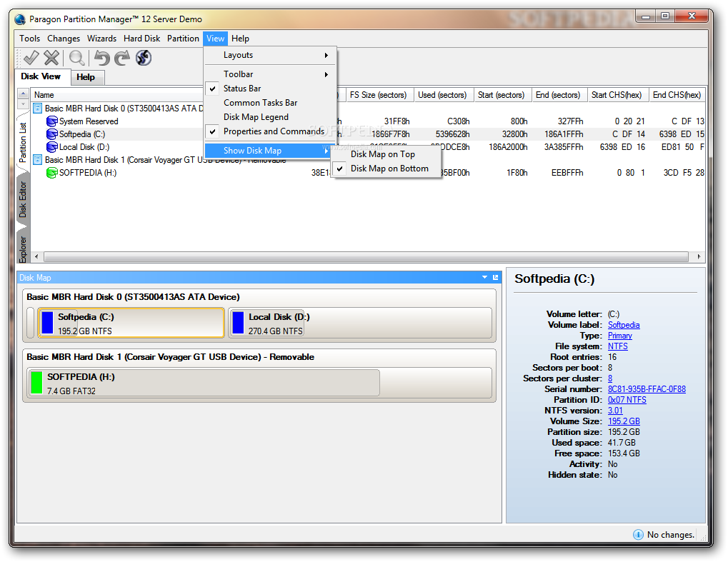
Task: Click the scroll-left arrow of partition list
Action: coord(36,256)
